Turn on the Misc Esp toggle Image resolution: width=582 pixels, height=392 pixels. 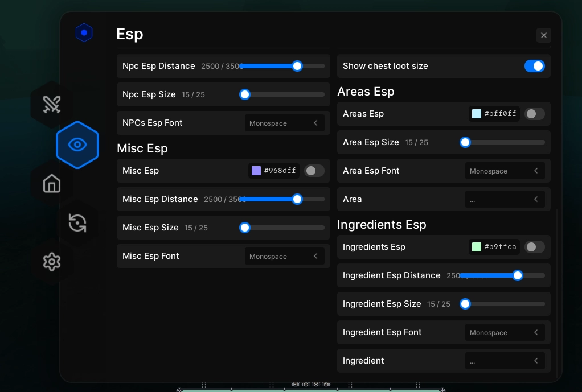point(314,171)
